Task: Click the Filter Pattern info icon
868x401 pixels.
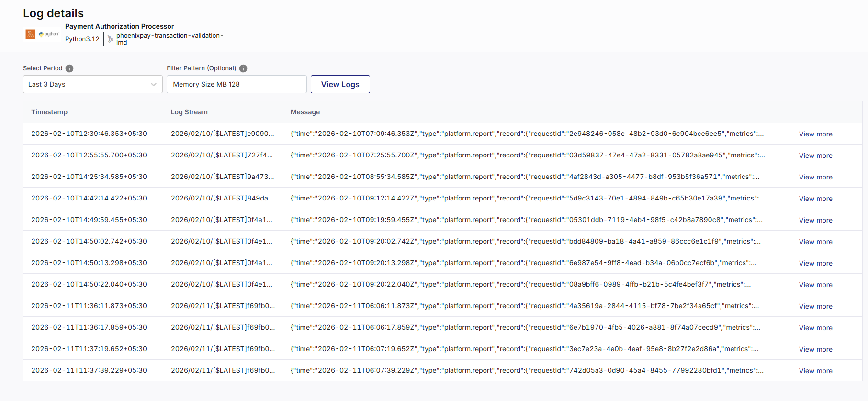Action: tap(243, 68)
